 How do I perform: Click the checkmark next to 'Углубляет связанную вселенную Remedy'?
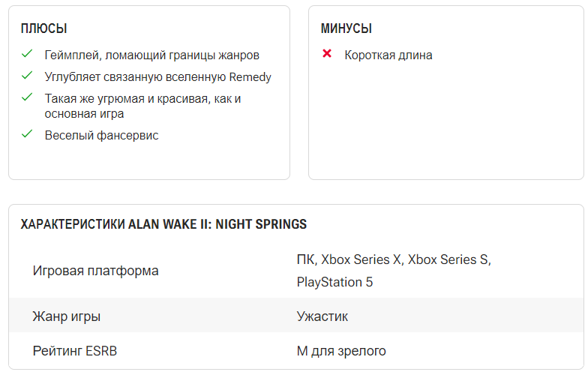pyautogui.click(x=27, y=76)
